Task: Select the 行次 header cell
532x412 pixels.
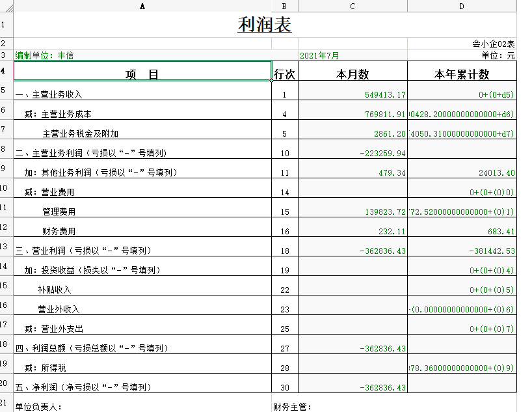Action: click(285, 71)
